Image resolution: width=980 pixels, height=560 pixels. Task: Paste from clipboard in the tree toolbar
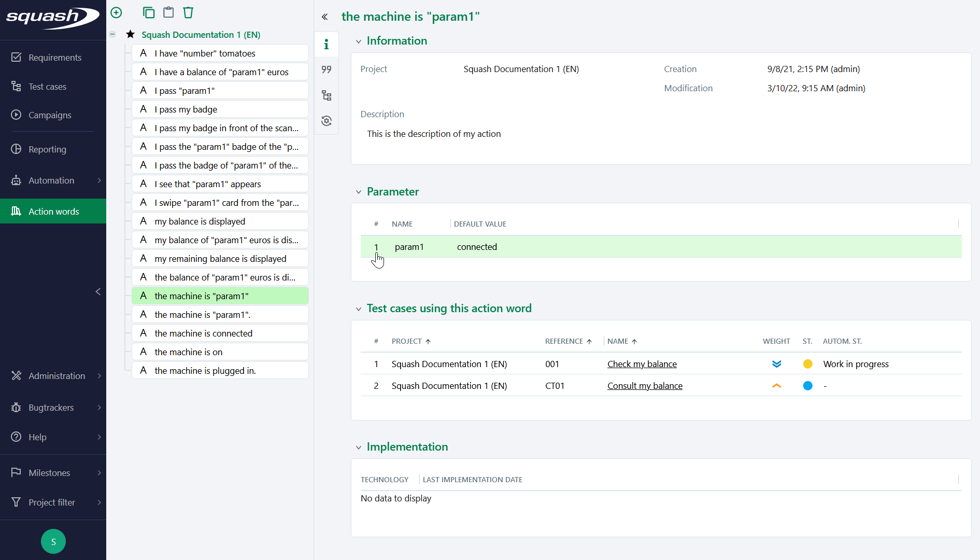tap(168, 12)
